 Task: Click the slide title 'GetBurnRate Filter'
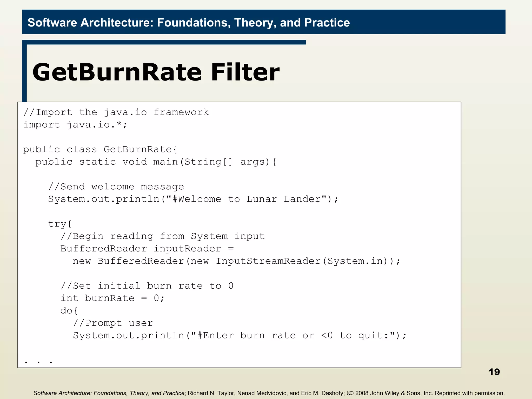click(156, 72)
